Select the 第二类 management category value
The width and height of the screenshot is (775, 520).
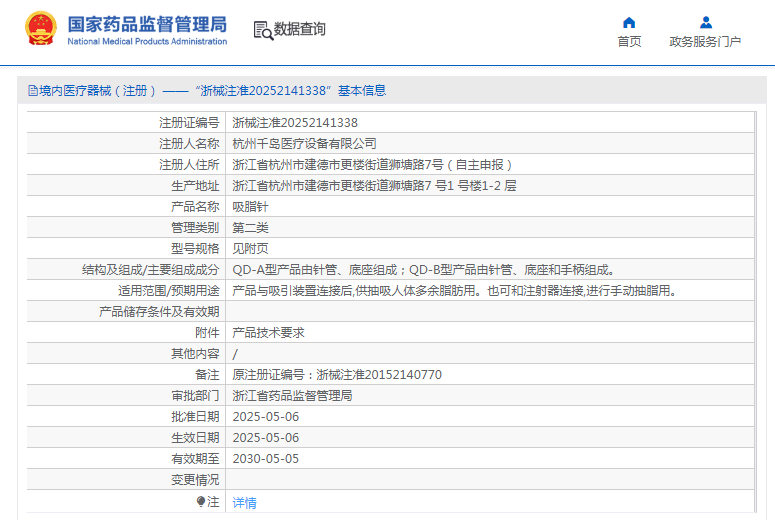click(251, 227)
